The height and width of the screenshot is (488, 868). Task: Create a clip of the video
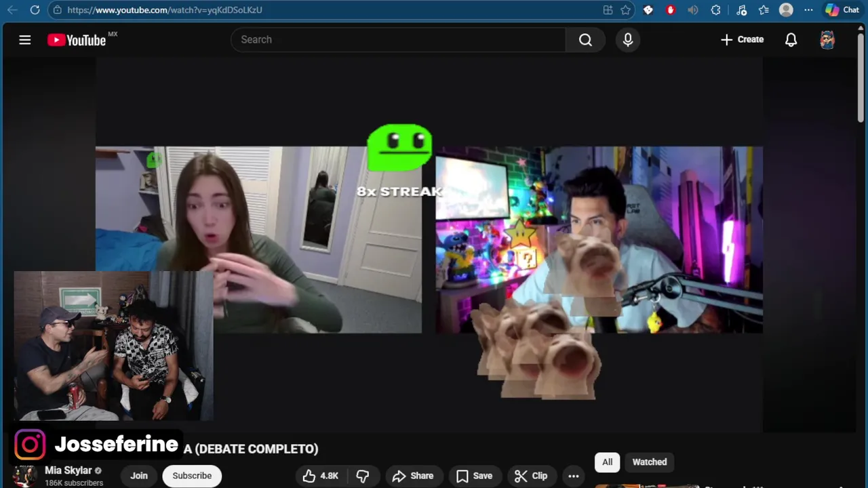click(x=531, y=476)
